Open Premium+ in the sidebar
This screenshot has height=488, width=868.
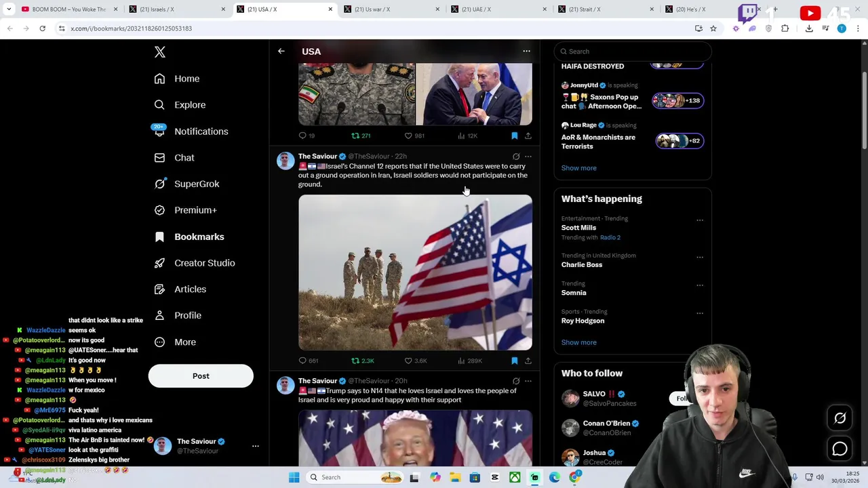point(185,210)
